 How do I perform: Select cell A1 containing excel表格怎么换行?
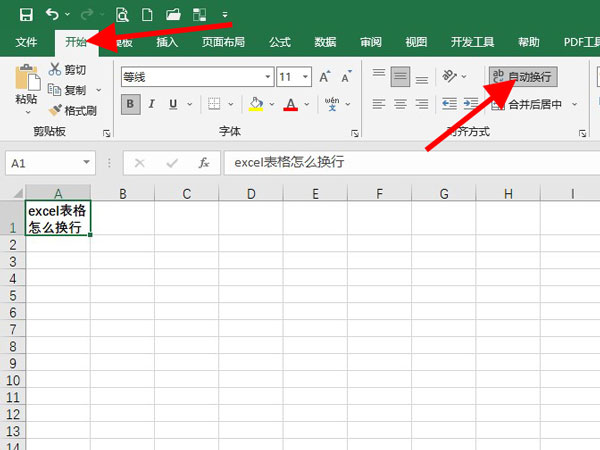click(x=57, y=219)
